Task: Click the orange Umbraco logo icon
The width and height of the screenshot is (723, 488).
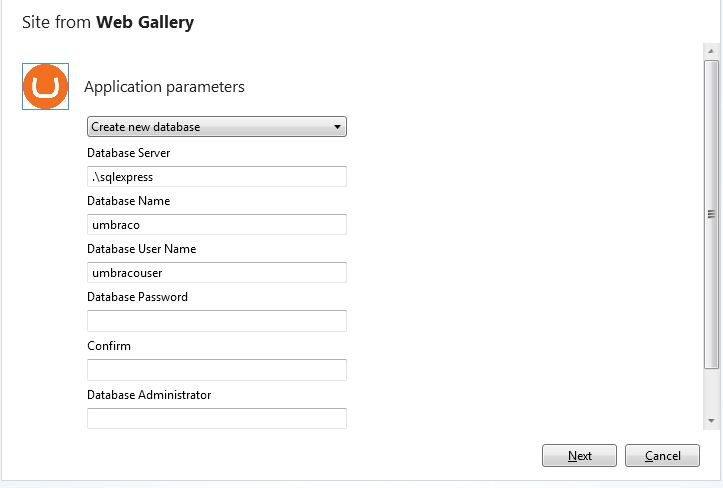Action: coord(45,86)
